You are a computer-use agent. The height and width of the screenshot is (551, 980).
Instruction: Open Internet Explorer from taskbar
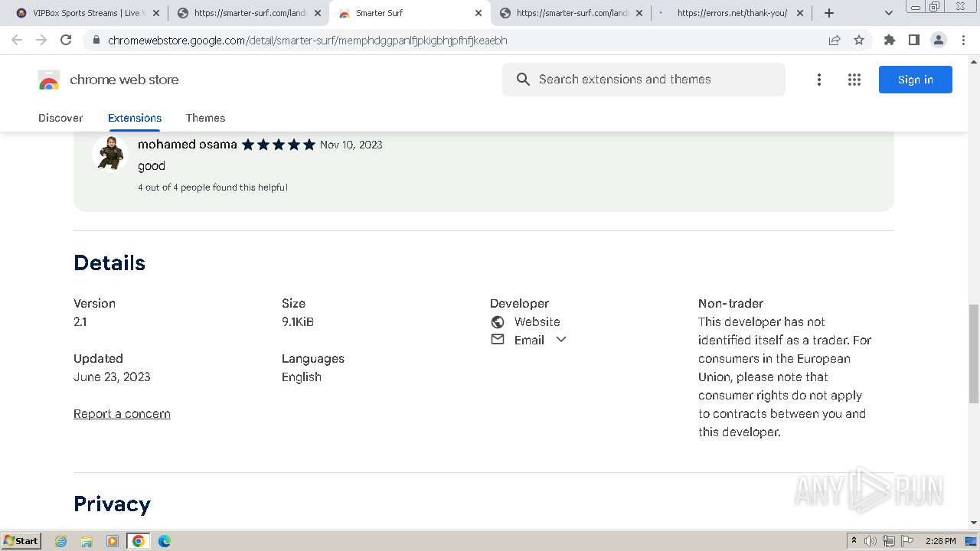(61, 541)
